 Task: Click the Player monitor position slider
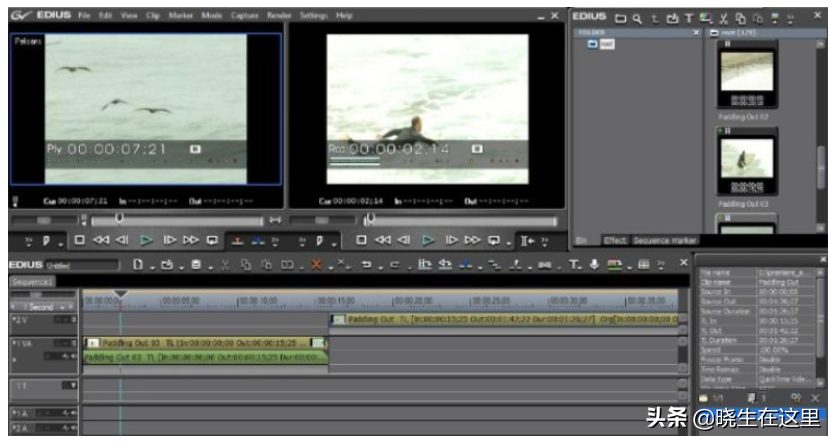click(177, 220)
